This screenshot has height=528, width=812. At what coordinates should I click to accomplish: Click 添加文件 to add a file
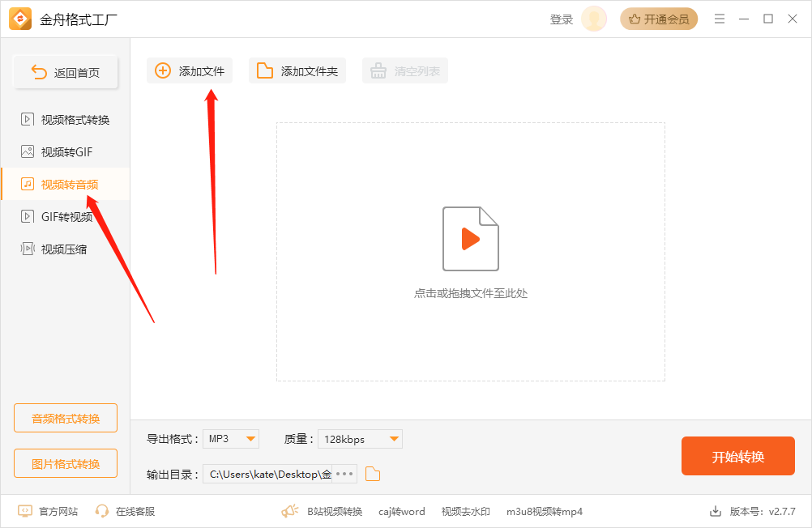coord(190,71)
